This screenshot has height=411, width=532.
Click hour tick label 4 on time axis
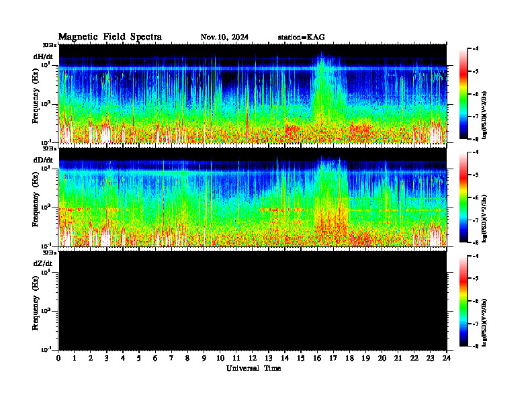[x=123, y=358]
